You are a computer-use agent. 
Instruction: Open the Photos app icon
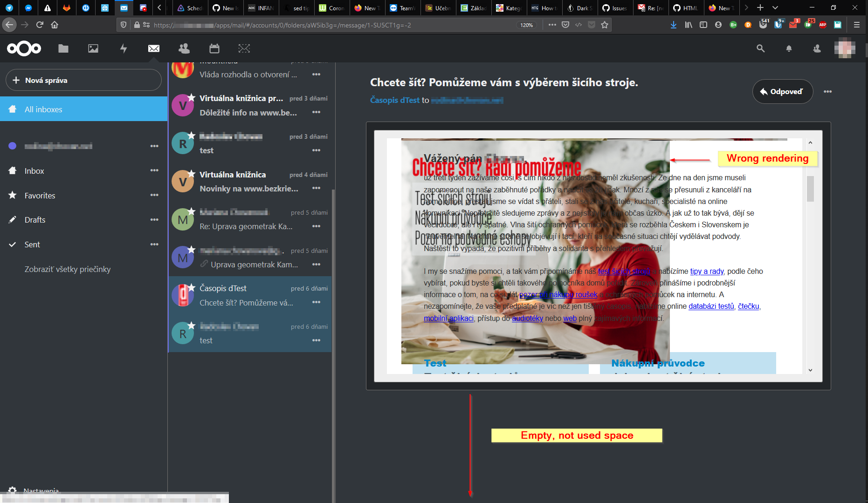coord(93,48)
